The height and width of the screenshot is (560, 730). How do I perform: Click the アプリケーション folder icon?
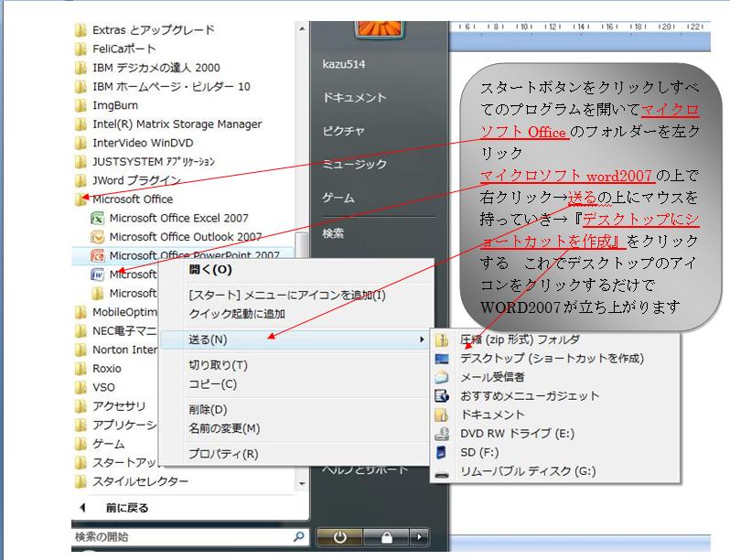[81, 425]
